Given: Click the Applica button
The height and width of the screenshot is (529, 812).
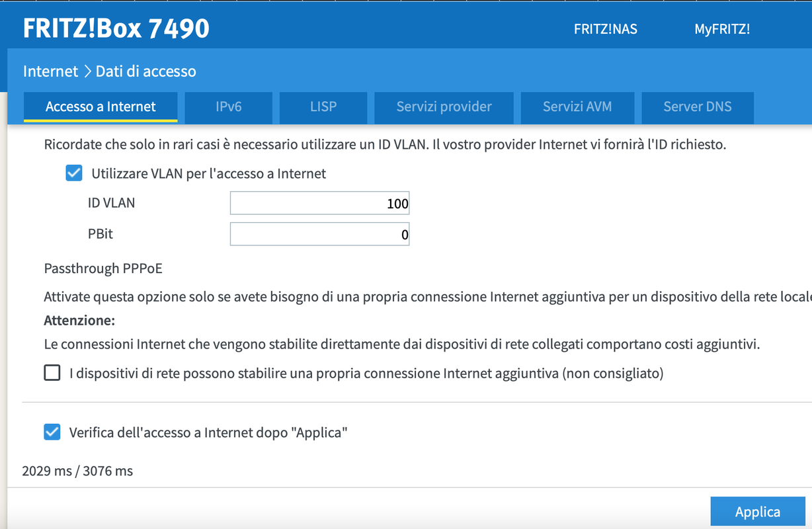Looking at the screenshot, I should (x=758, y=512).
